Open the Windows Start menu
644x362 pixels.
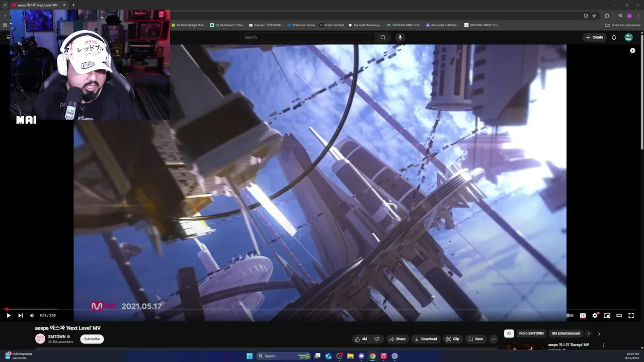click(x=250, y=356)
